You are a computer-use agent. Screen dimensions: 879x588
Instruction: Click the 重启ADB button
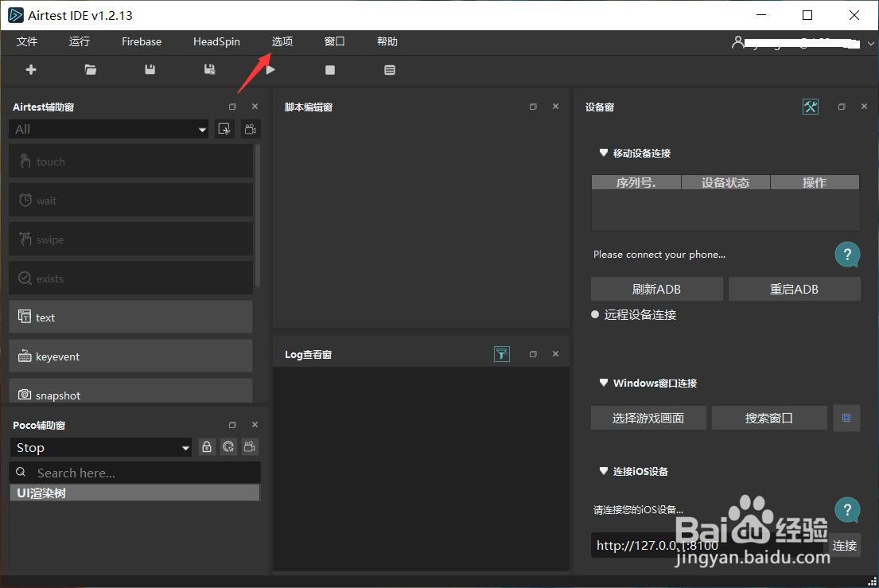(x=794, y=289)
